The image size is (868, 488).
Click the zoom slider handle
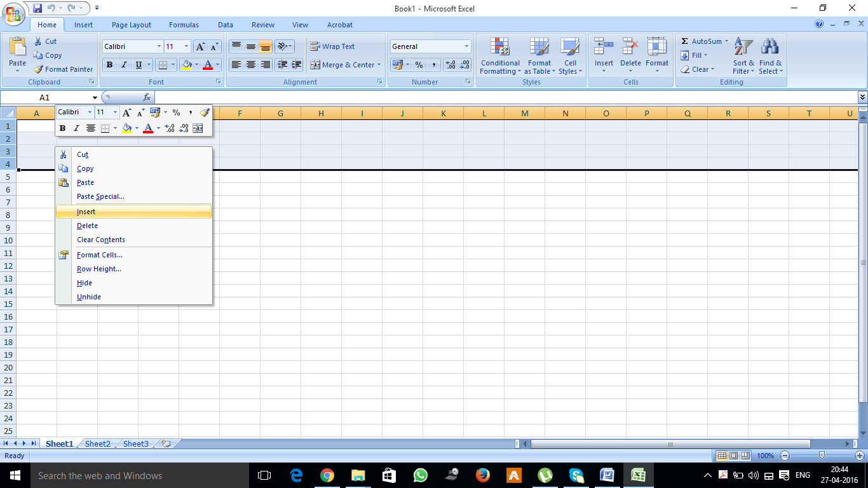click(822, 456)
